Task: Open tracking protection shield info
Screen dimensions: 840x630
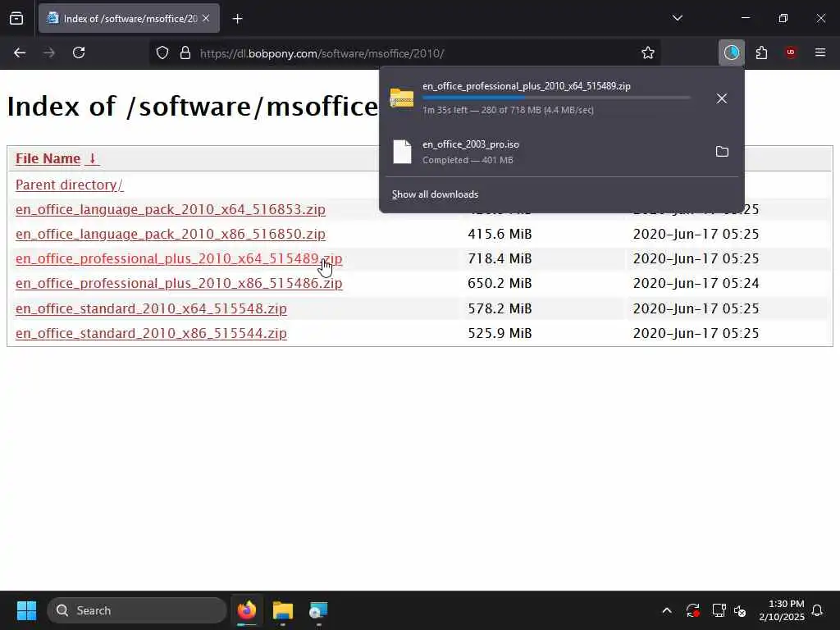Action: [162, 53]
